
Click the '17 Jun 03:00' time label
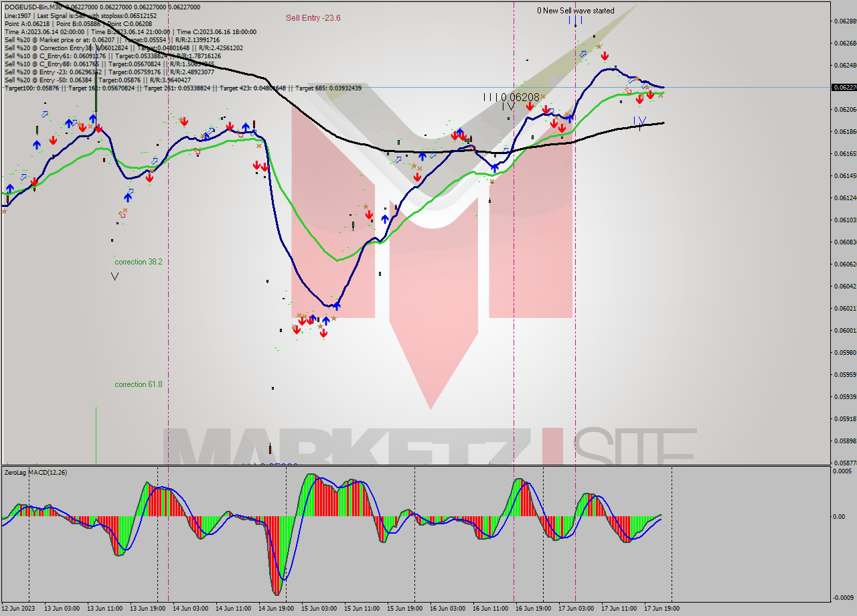click(576, 609)
